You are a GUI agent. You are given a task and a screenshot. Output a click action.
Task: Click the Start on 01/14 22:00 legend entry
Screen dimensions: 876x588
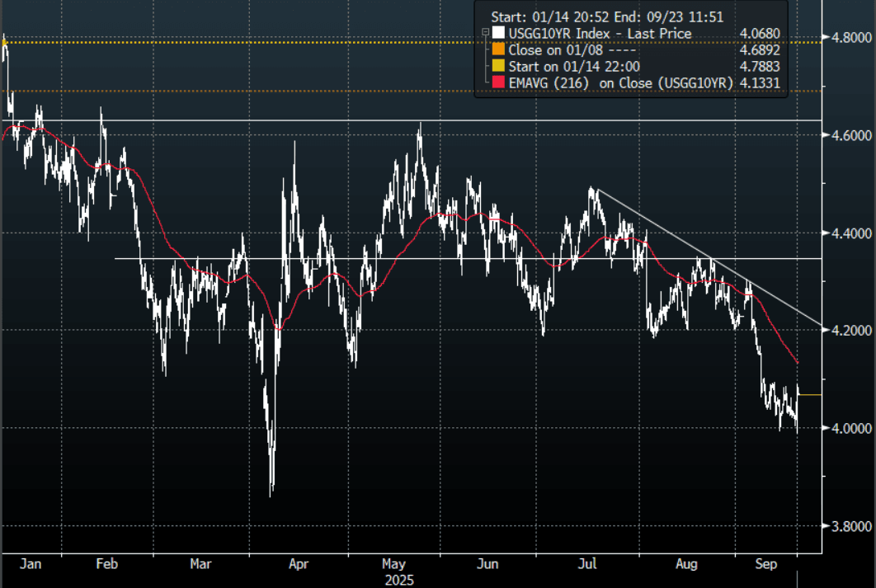(563, 67)
